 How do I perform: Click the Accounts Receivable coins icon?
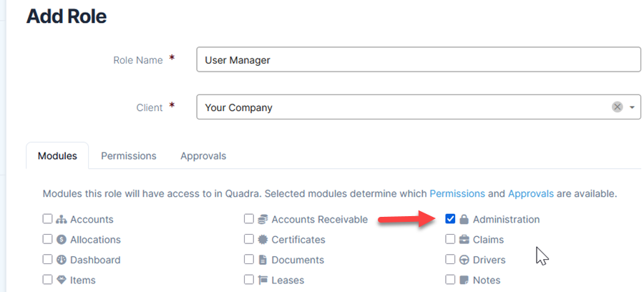tap(263, 219)
